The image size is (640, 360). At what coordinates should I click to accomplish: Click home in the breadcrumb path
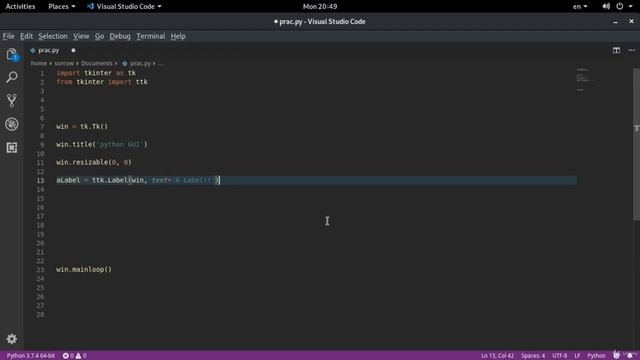pyautogui.click(x=39, y=63)
